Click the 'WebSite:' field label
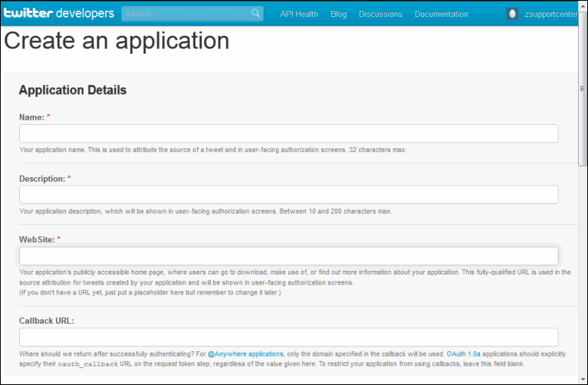 [x=37, y=239]
